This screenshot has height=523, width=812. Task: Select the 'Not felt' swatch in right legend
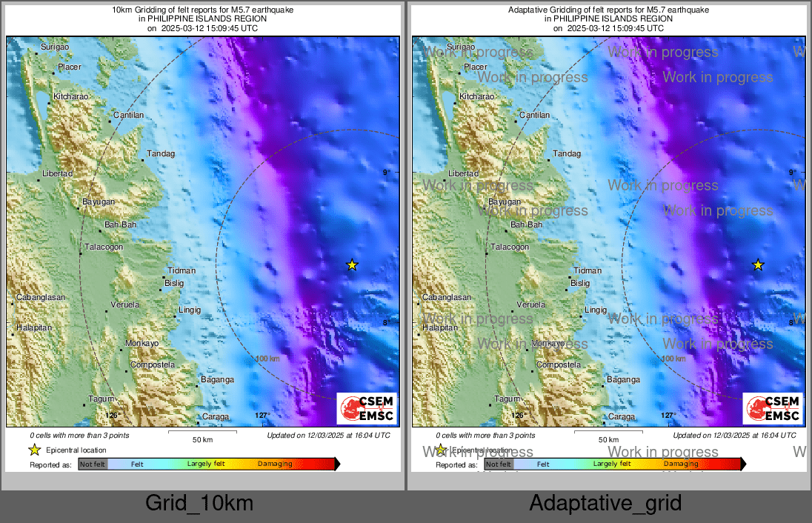[499, 464]
